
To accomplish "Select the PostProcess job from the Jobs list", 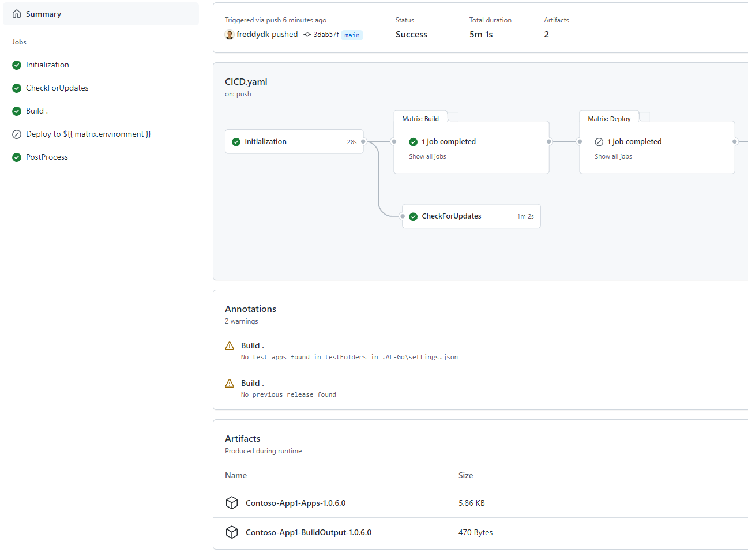I will click(x=46, y=157).
